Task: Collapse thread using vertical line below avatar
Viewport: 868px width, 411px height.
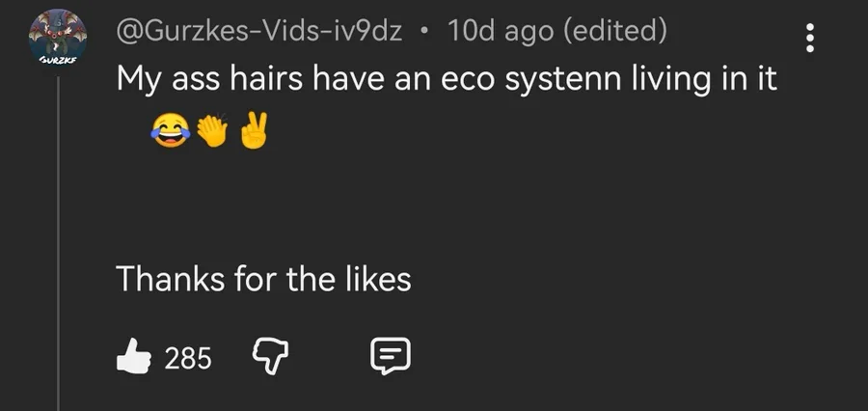Action: click(x=58, y=244)
